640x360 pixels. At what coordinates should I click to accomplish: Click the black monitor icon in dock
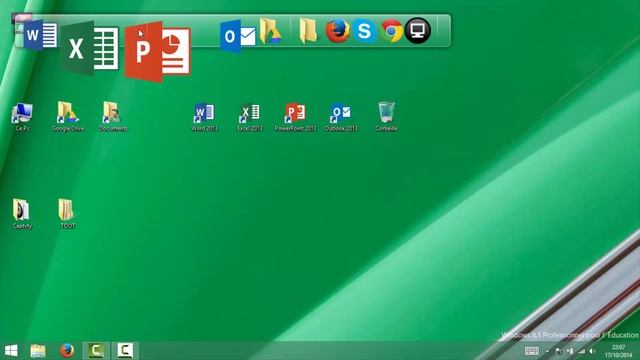(418, 31)
